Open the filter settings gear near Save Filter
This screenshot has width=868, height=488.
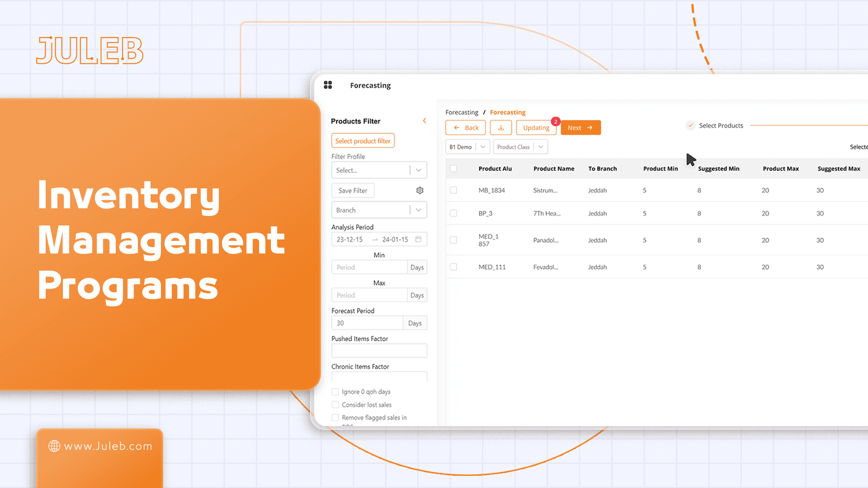(420, 190)
